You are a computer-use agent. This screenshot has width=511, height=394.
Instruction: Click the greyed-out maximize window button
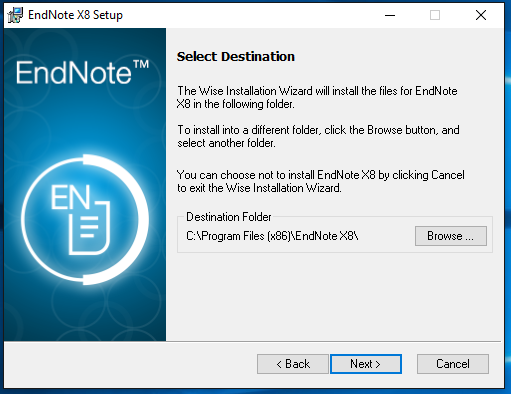pyautogui.click(x=435, y=15)
